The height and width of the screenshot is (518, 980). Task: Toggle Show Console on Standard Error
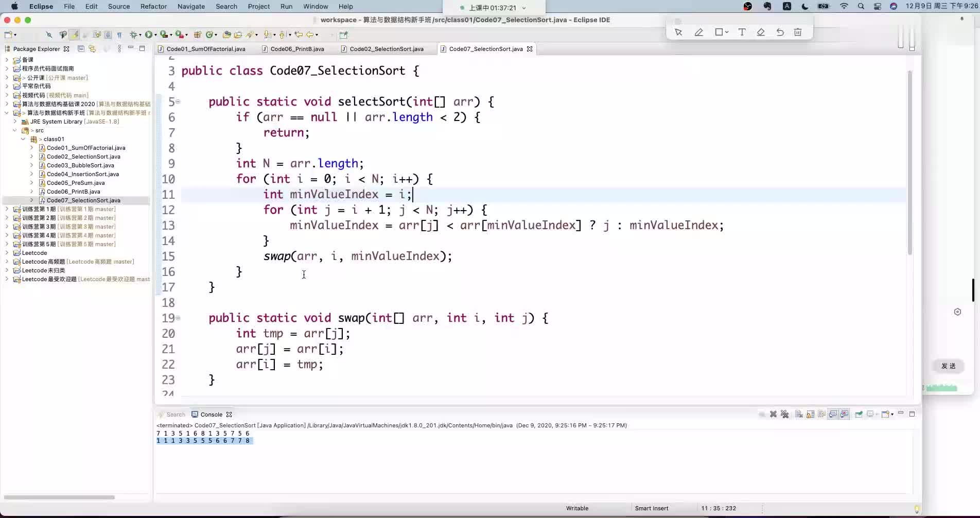pyautogui.click(x=844, y=414)
